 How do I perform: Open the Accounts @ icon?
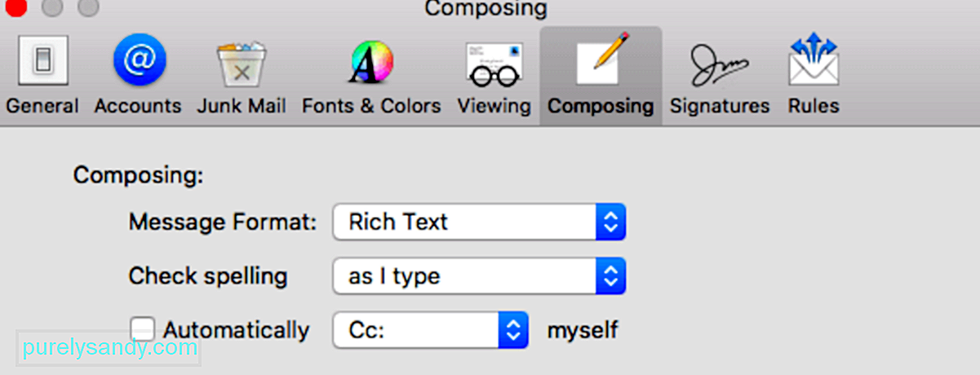140,61
